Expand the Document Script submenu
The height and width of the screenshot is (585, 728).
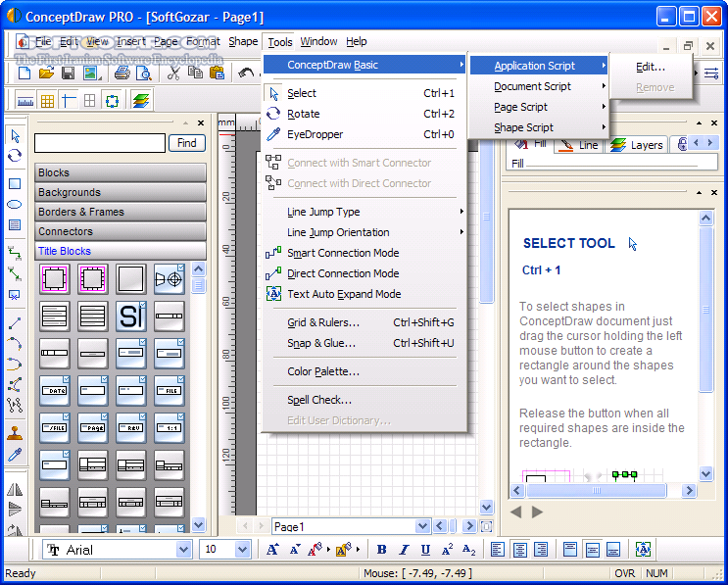(539, 86)
